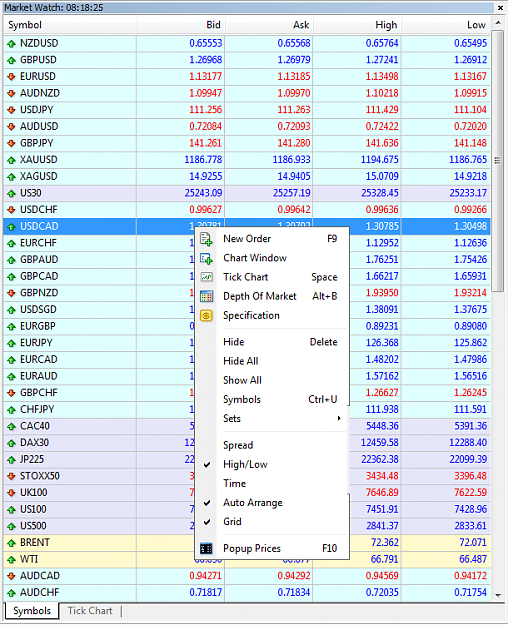Click the arrow icon of selected USDCAD row

(x=11, y=227)
